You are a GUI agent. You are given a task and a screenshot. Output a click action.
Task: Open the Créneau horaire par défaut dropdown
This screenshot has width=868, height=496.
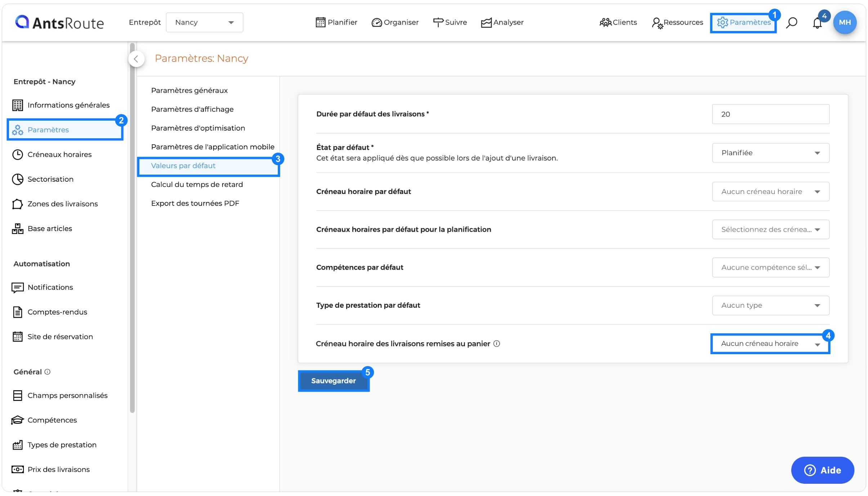(x=770, y=191)
